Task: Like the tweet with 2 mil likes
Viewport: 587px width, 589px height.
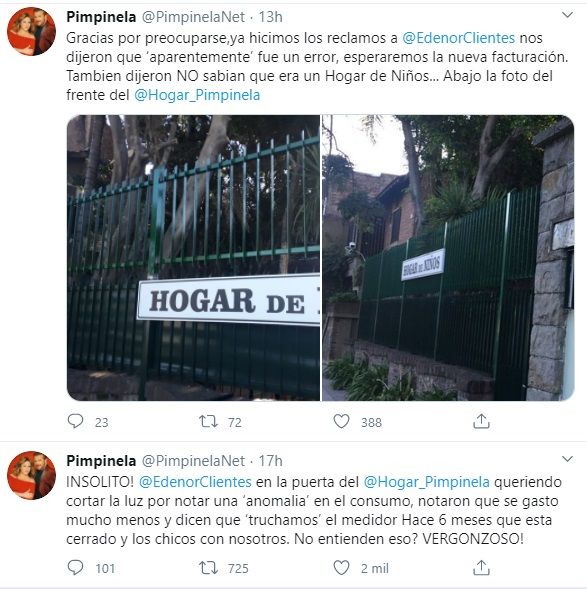Action: pos(341,567)
